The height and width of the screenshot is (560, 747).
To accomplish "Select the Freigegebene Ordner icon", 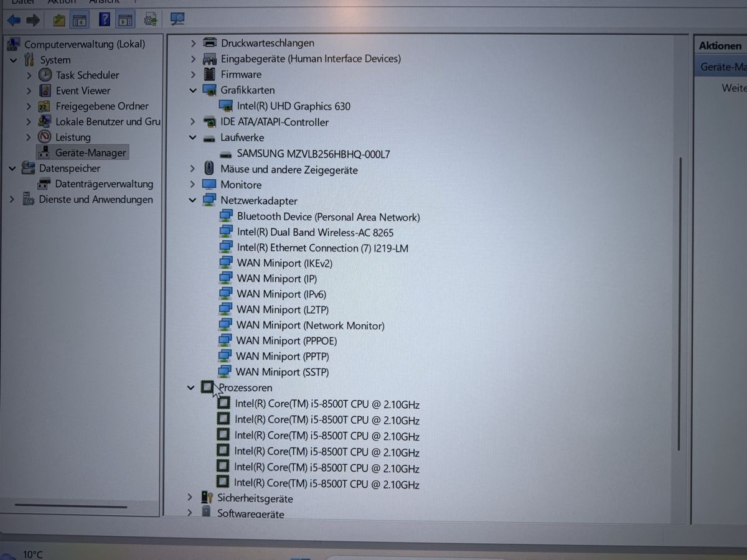I will (x=45, y=106).
